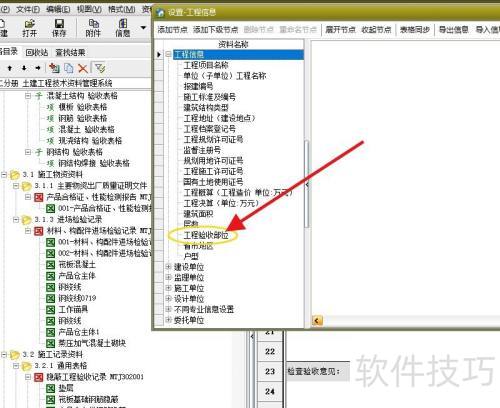This screenshot has height=408, width=500.
Task: Select 工程项目名称 in the dialog tree
Action: point(206,65)
